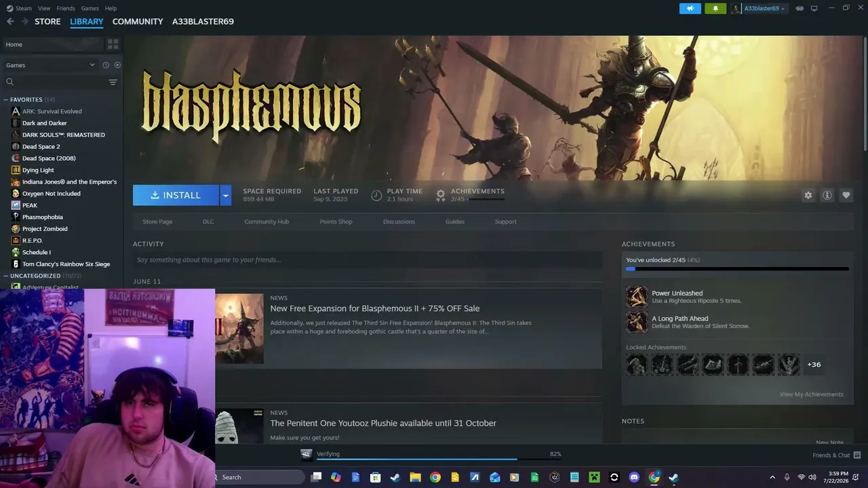
Task: Open the View menu
Action: 44,8
